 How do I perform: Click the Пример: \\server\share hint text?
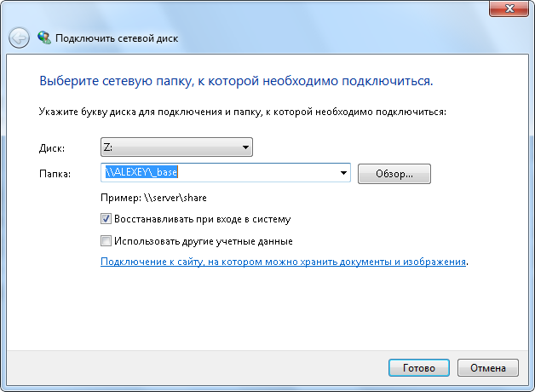[x=153, y=198]
